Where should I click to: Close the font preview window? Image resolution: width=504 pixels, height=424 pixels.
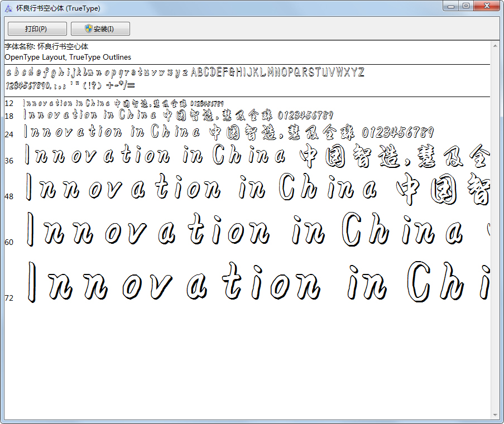point(487,6)
